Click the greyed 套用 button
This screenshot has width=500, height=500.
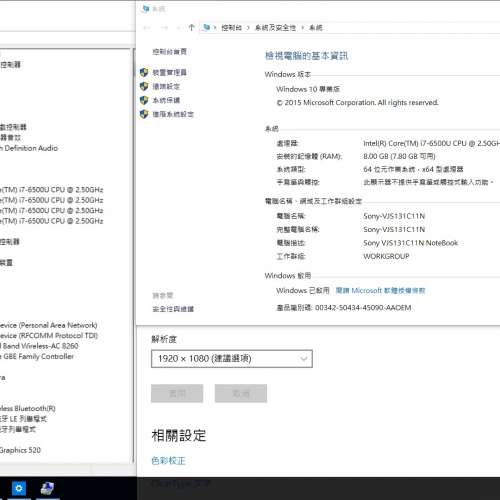(x=177, y=393)
